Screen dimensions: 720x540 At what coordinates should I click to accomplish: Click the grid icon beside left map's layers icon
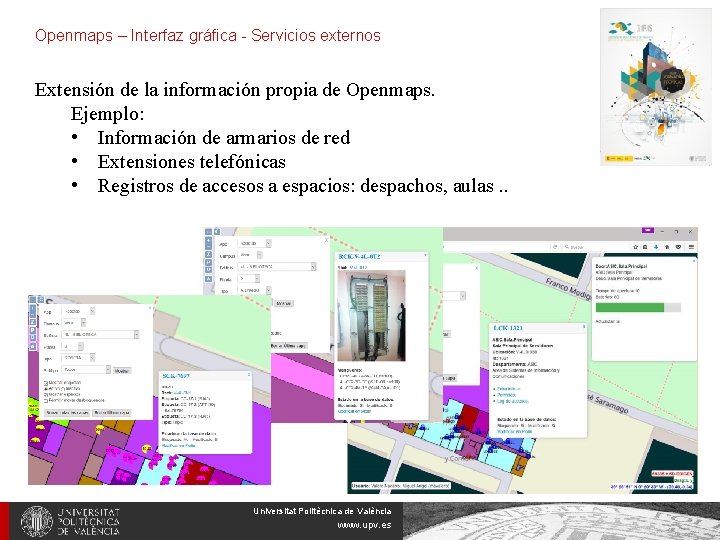[x=41, y=299]
